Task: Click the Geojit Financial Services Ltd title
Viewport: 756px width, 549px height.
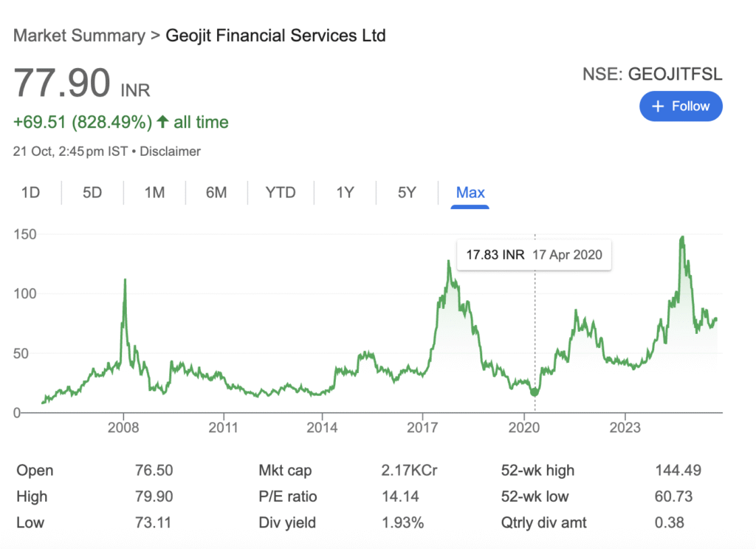Action: (x=275, y=35)
